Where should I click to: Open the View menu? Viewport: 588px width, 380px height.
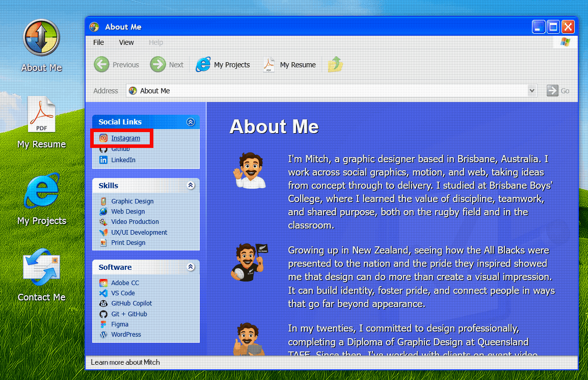126,42
